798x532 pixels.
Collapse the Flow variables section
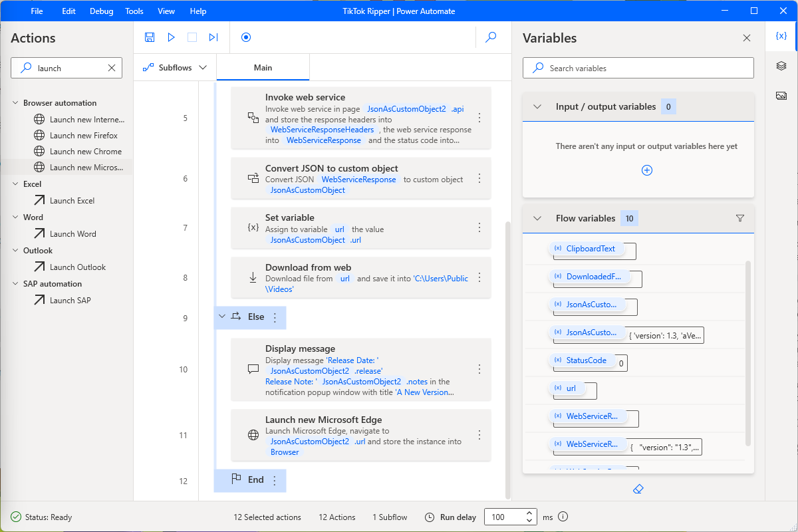point(538,218)
